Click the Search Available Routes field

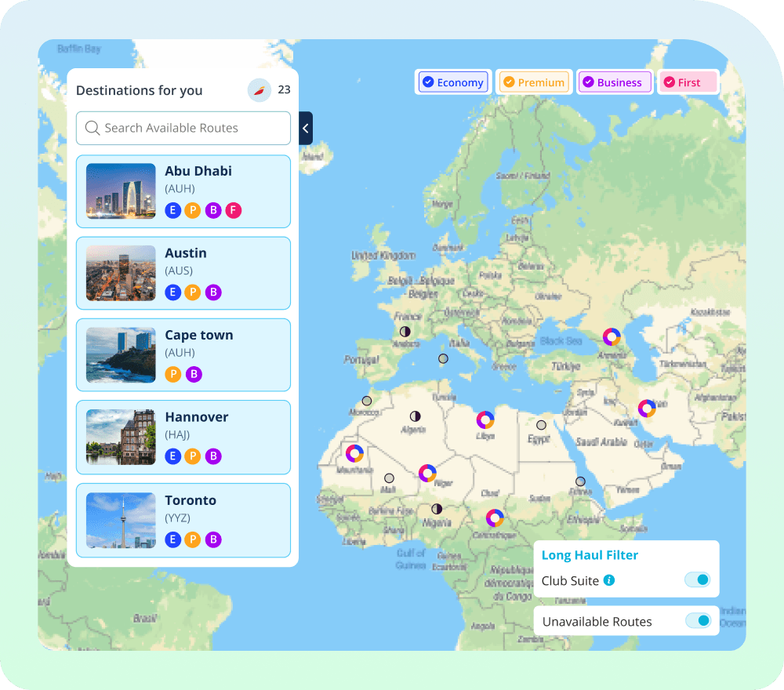coord(183,128)
